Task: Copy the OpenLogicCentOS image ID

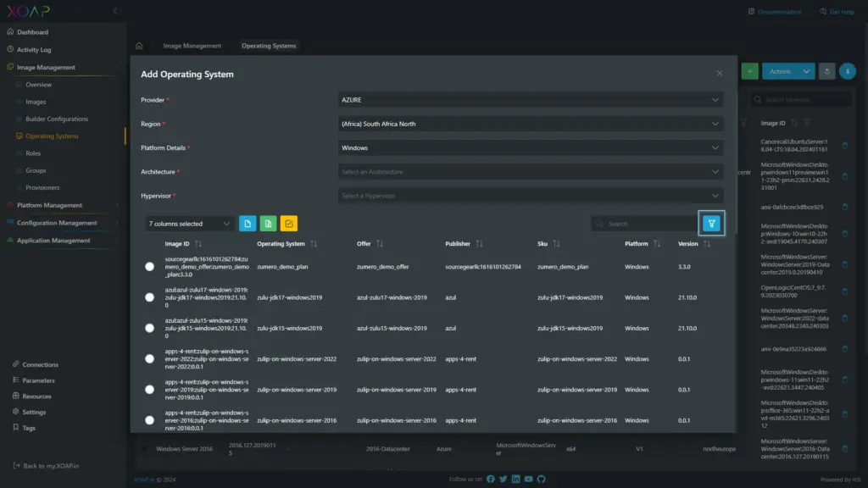Action: click(845, 291)
